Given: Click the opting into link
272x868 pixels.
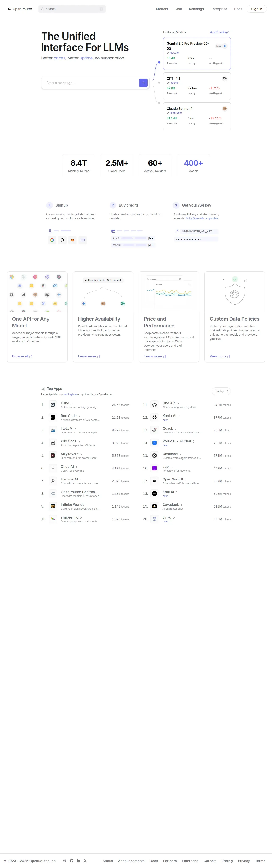Looking at the screenshot, I should coord(71,395).
